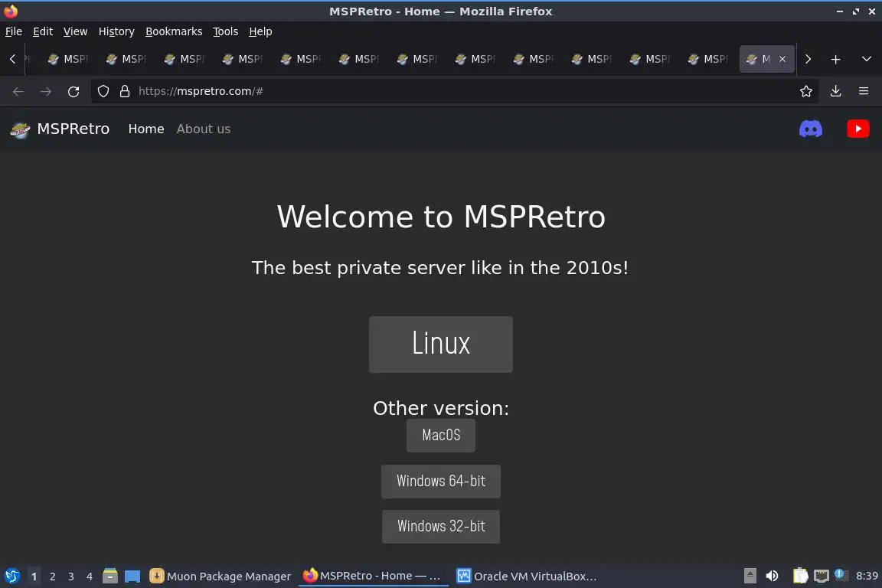Switch to Muon Package Manager in taskbar

220,577
